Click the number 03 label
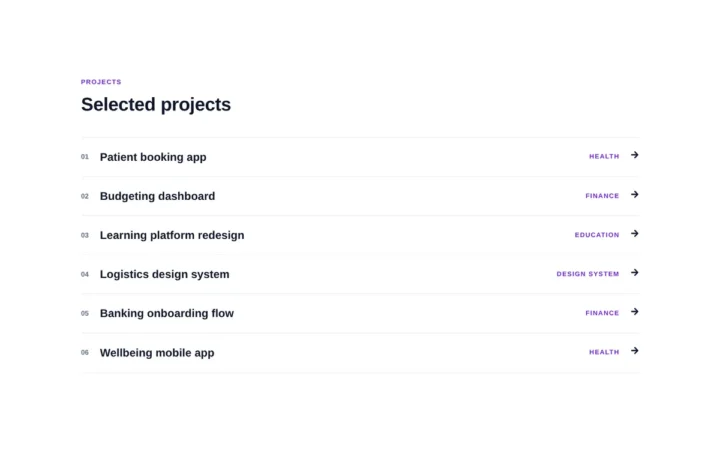 click(85, 235)
